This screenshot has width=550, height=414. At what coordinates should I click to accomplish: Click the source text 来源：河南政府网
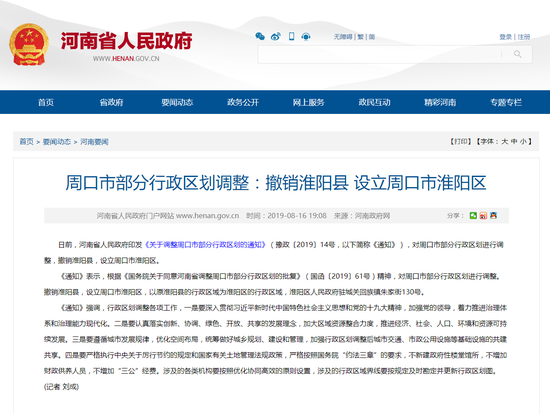[x=362, y=215]
